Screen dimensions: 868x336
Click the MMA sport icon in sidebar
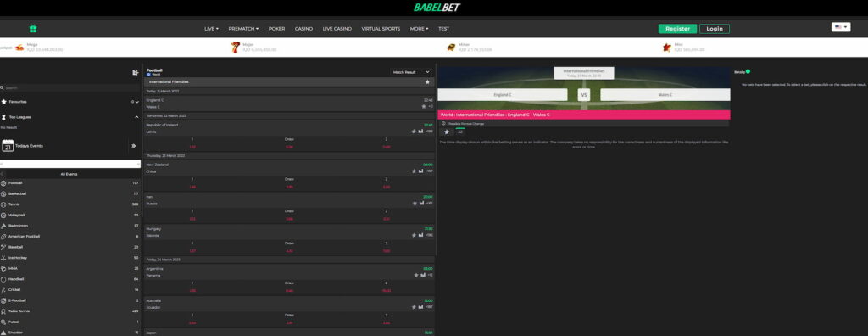click(3, 268)
